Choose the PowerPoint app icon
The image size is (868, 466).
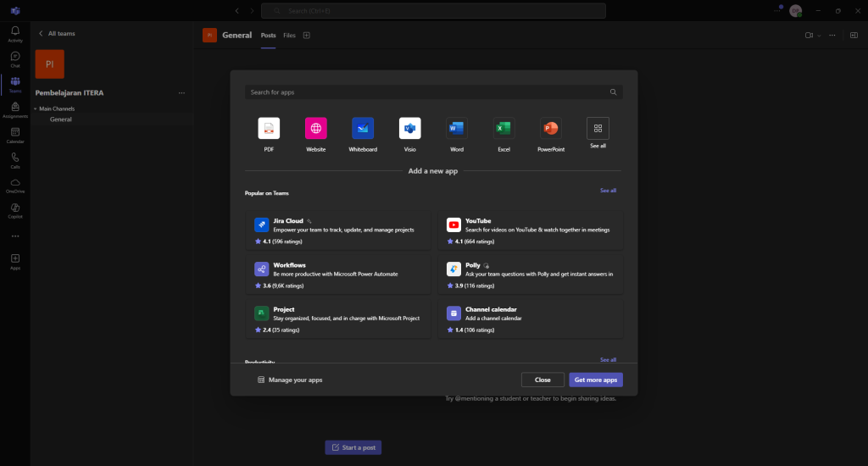coord(551,129)
